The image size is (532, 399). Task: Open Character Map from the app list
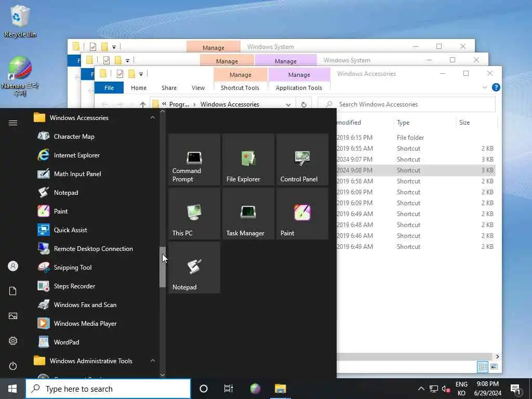pos(74,137)
